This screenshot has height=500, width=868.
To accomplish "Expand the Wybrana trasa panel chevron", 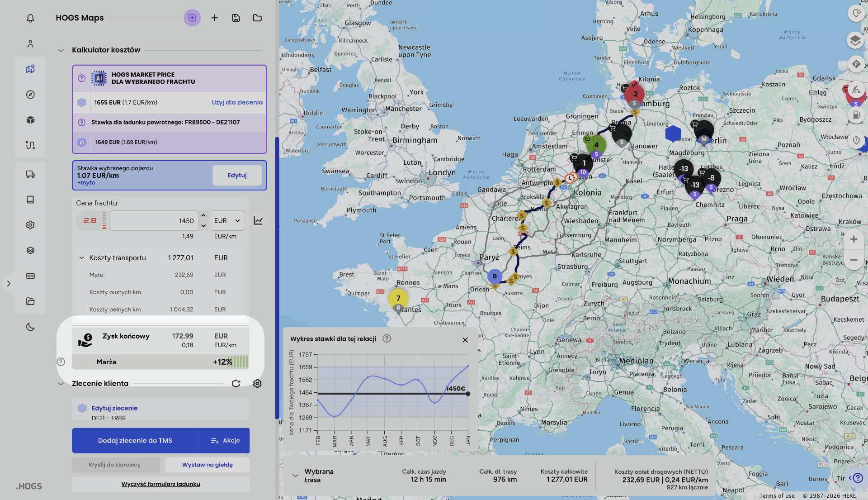I will click(295, 476).
